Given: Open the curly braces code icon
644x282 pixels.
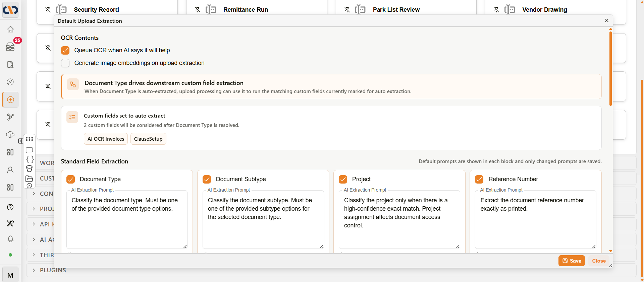Looking at the screenshot, I should [30, 159].
